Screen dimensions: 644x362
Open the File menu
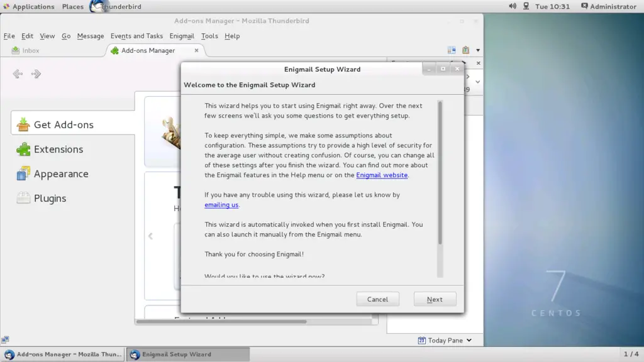point(9,36)
